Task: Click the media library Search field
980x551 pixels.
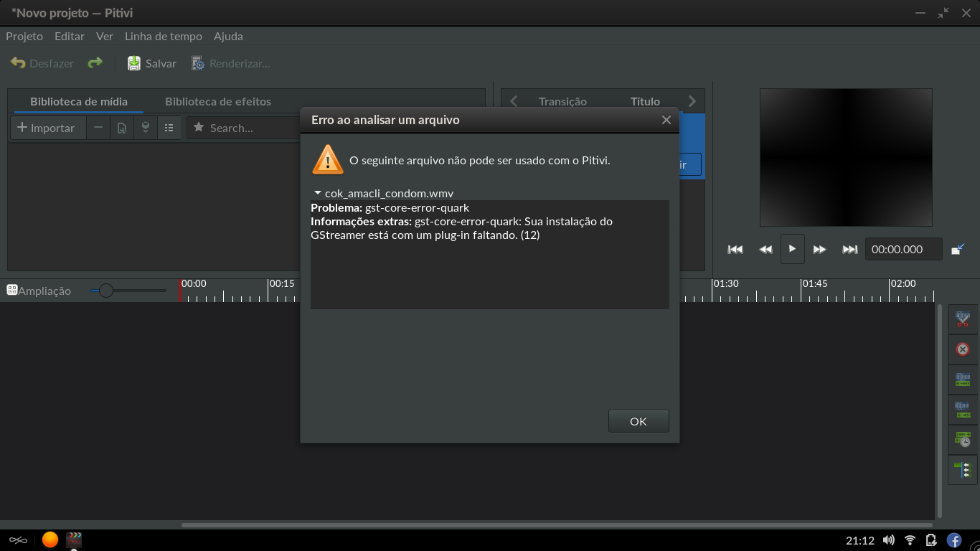Action: pyautogui.click(x=244, y=128)
